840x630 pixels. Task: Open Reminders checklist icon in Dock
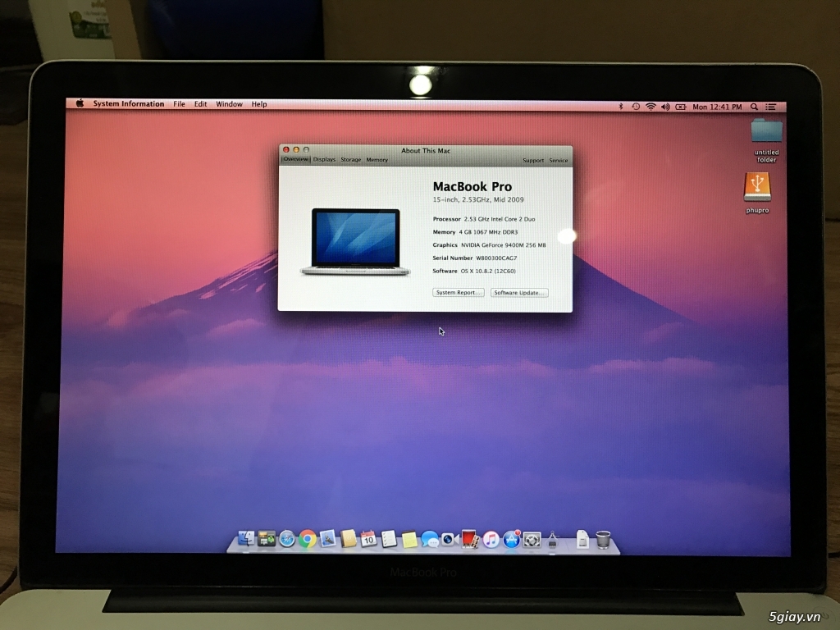(388, 539)
